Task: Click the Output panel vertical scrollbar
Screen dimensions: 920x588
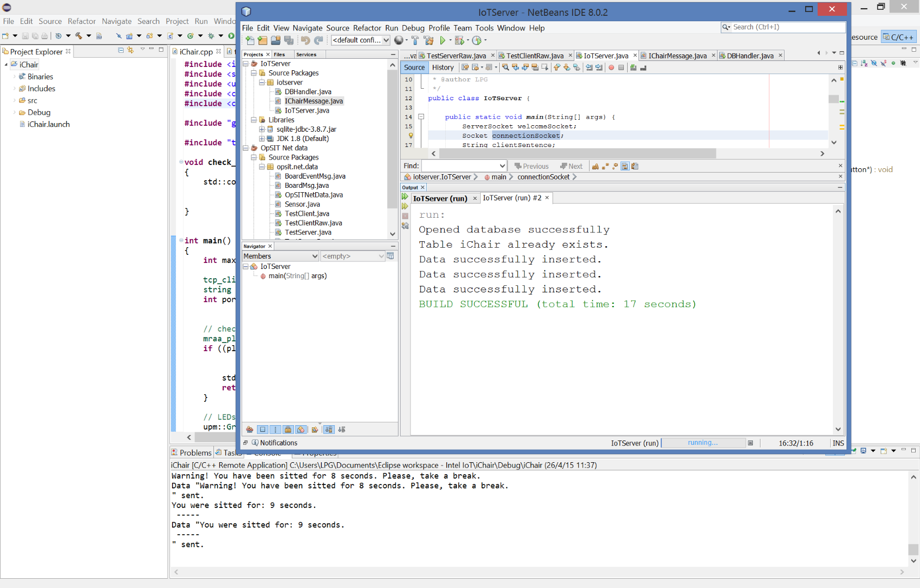Action: (838, 320)
